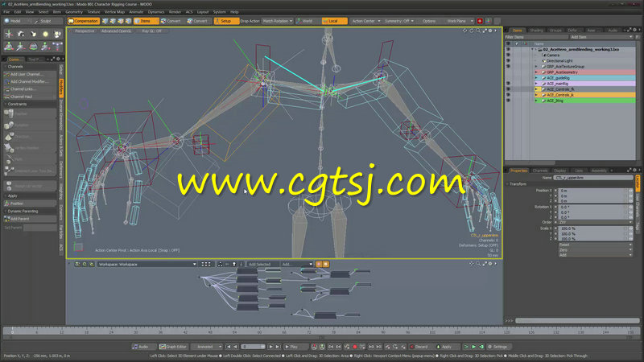Screen dimensions: 644x362
Task: Click the viewport zoom magnifier icon
Action: click(477, 31)
